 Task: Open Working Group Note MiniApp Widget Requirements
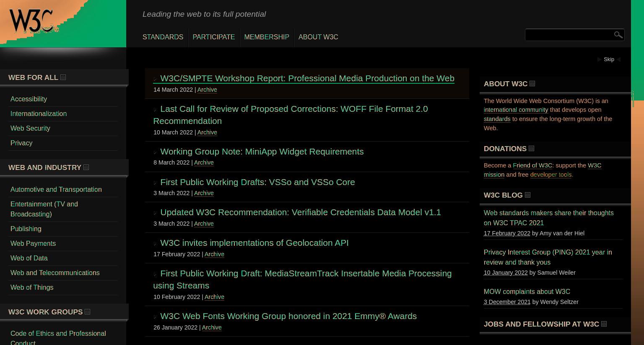(x=262, y=152)
